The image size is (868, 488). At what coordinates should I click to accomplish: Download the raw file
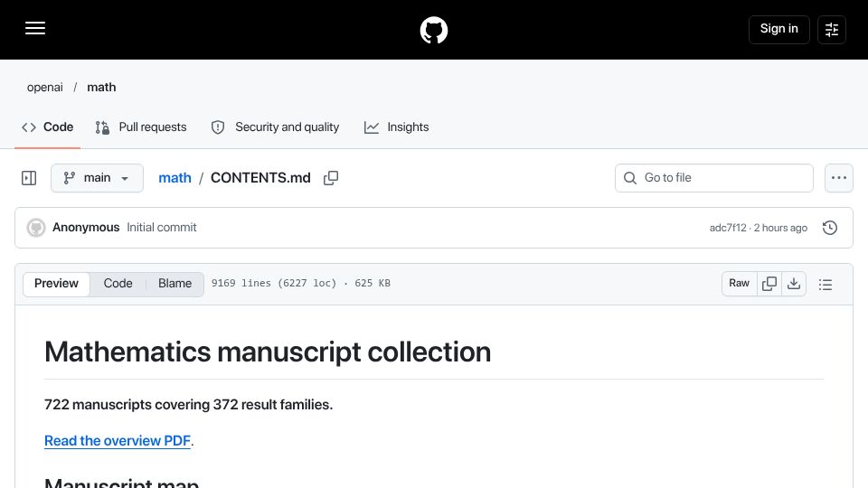tap(794, 284)
